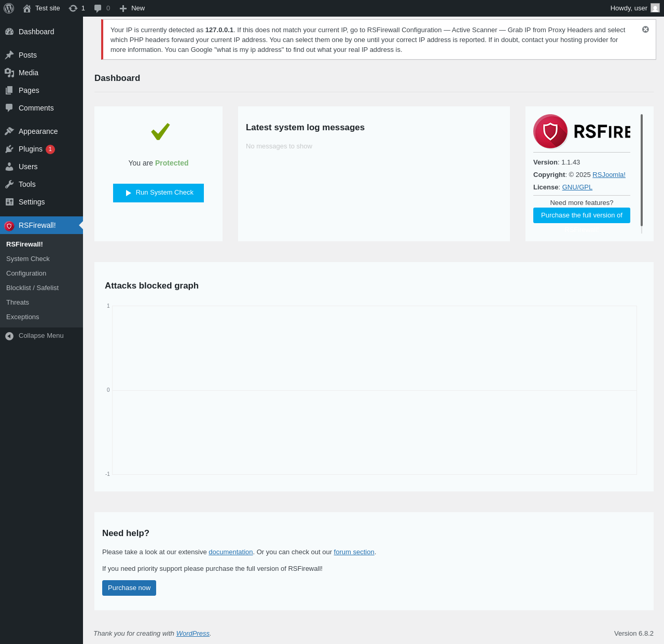Screen dimensions: 664x644
Task: Click Latest system log messages heading
Action: [305, 128]
